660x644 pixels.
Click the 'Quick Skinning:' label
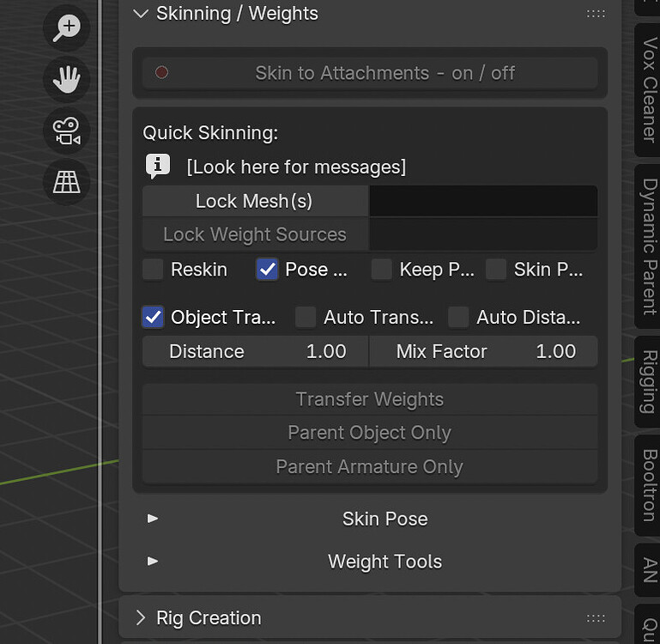point(210,133)
